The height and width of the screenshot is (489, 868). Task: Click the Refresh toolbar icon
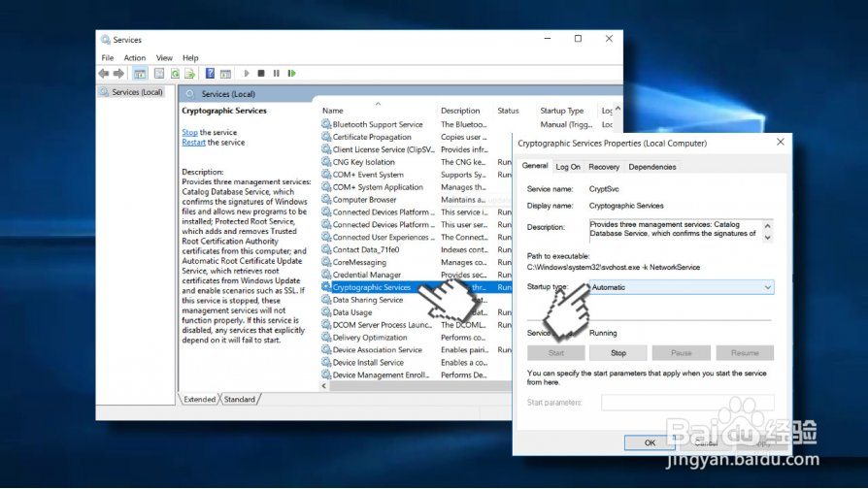175,73
